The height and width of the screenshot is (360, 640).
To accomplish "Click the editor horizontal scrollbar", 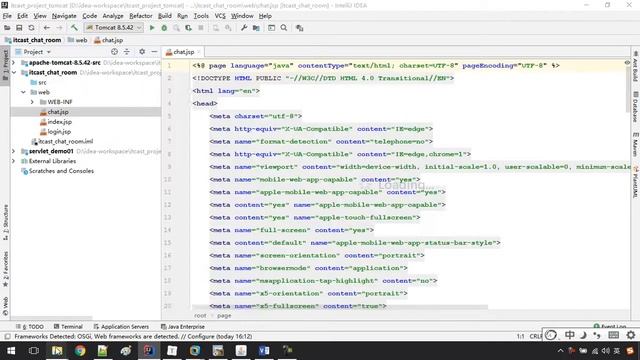I will pyautogui.click(x=340, y=307).
